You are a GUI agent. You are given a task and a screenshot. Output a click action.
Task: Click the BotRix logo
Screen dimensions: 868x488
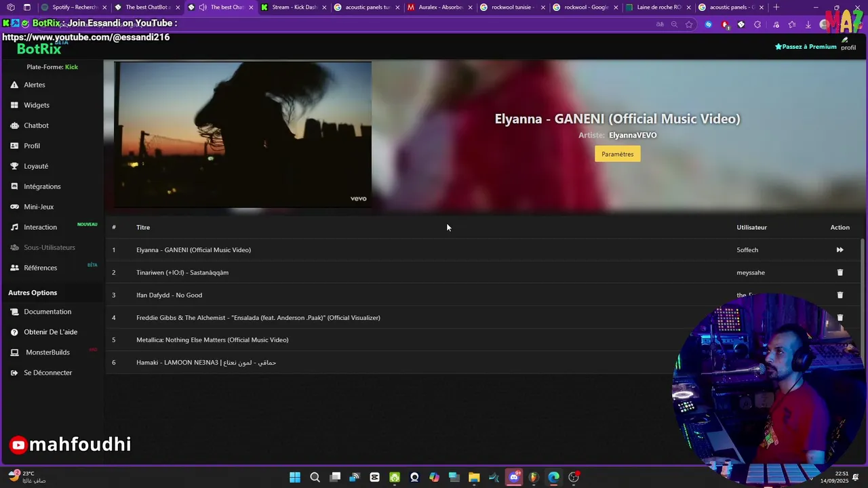tap(39, 49)
